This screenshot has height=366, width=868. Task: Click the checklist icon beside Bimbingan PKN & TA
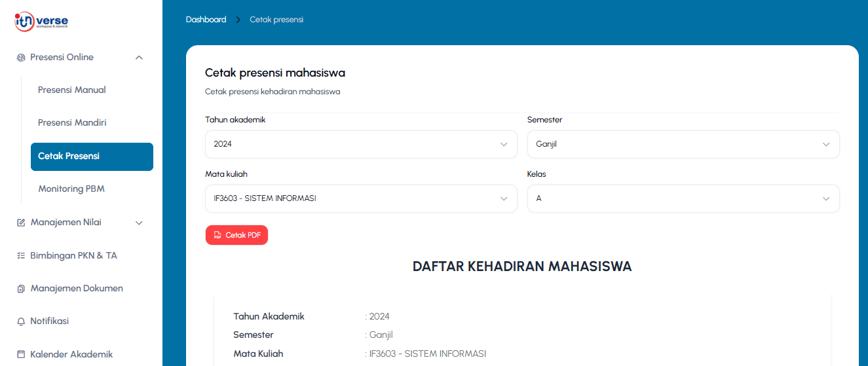pyautogui.click(x=21, y=256)
